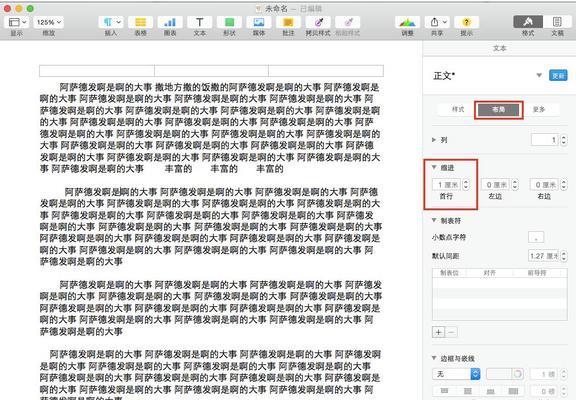
Task: Insert a chart using the bar chart icon
Action: [x=170, y=22]
